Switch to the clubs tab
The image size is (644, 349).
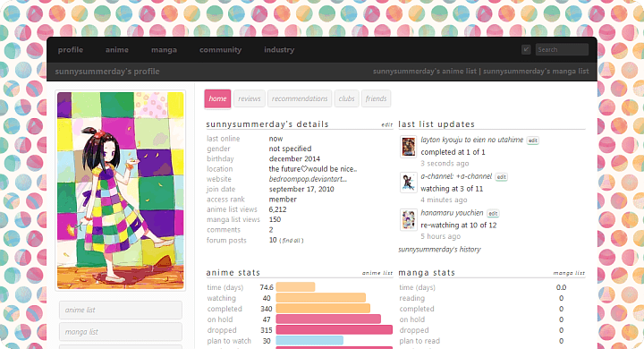(347, 98)
